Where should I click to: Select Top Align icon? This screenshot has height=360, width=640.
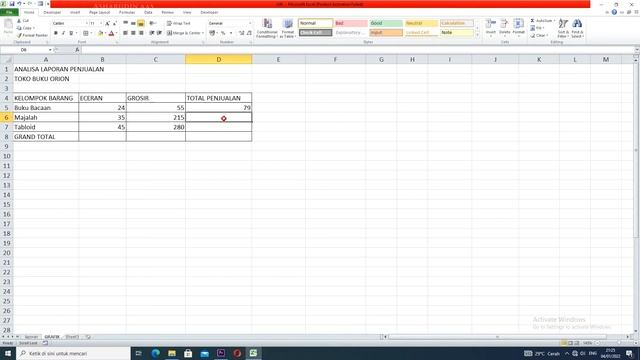point(125,23)
